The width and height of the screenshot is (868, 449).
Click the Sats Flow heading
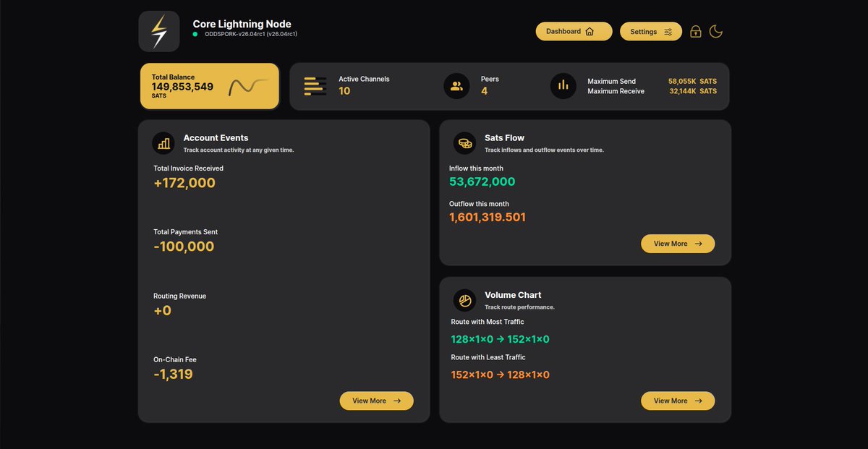coord(504,138)
